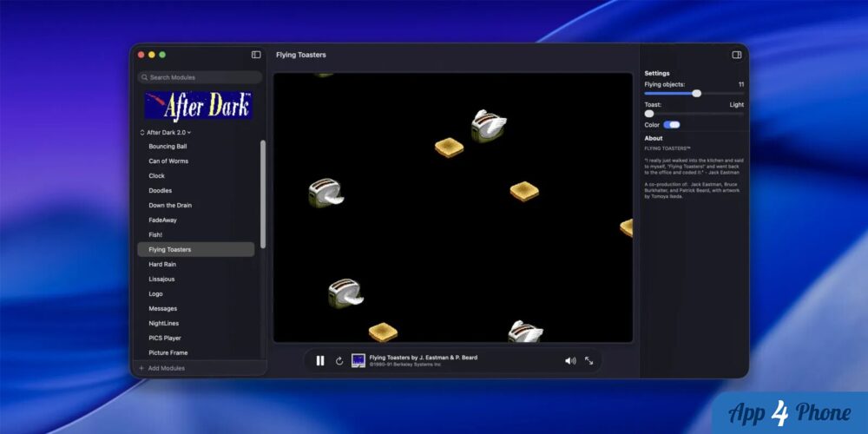This screenshot has width=868, height=434.
Task: Select the PICS Player module
Action: click(165, 339)
